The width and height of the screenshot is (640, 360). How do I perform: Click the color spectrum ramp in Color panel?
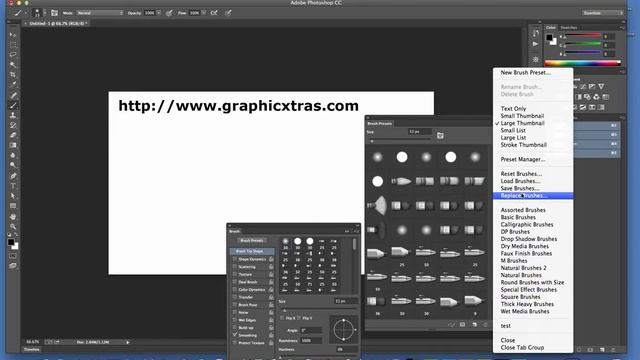pos(583,63)
